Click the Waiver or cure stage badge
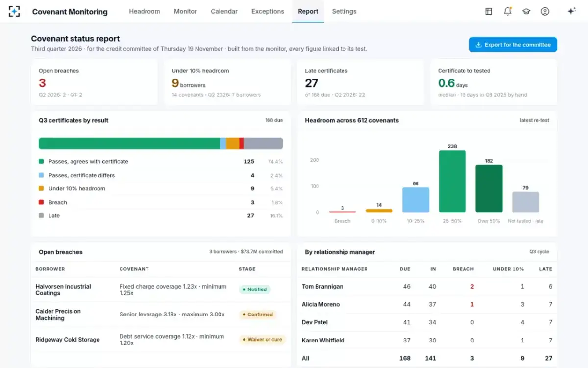Image resolution: width=588 pixels, height=368 pixels. pos(262,340)
